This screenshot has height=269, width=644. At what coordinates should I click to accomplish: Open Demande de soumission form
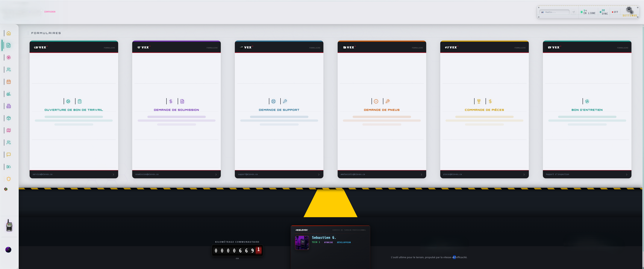coord(176,110)
